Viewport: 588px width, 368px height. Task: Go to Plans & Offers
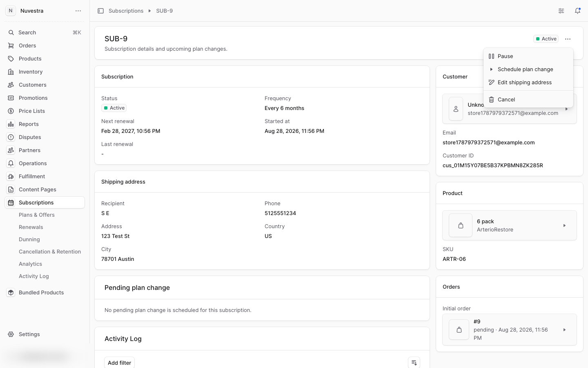(37, 215)
